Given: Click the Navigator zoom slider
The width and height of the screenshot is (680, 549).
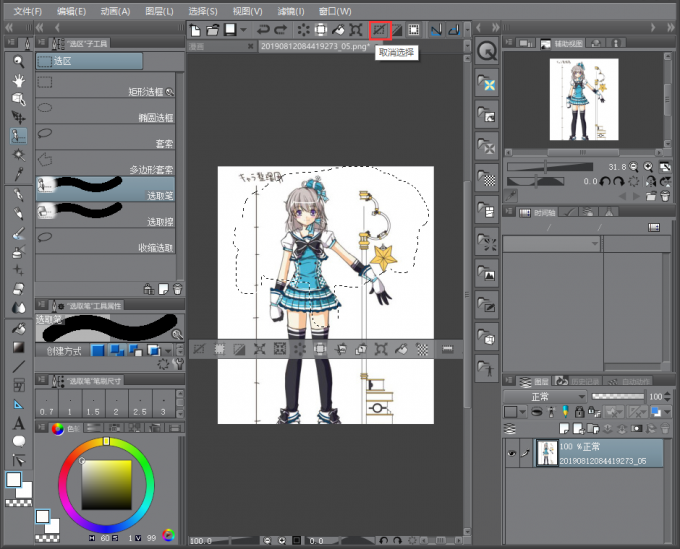Looking at the screenshot, I should click(550, 167).
